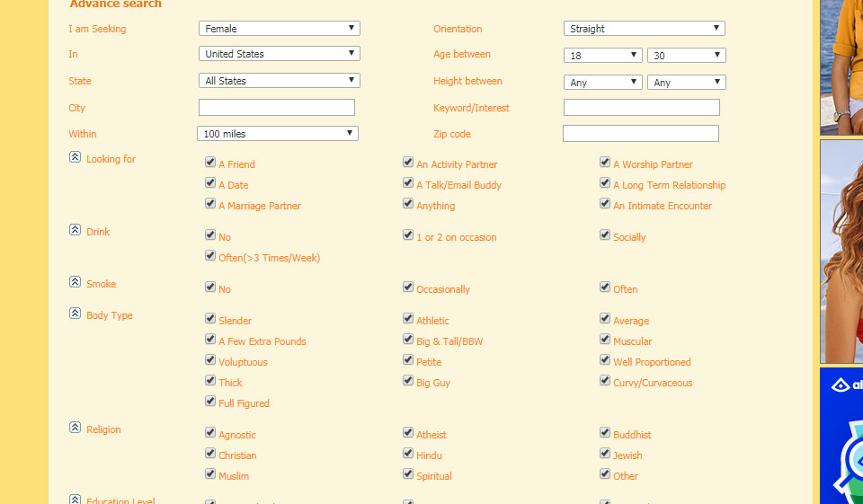Collapse the Religion section icon
Screen dimensions: 863x504
point(76,428)
